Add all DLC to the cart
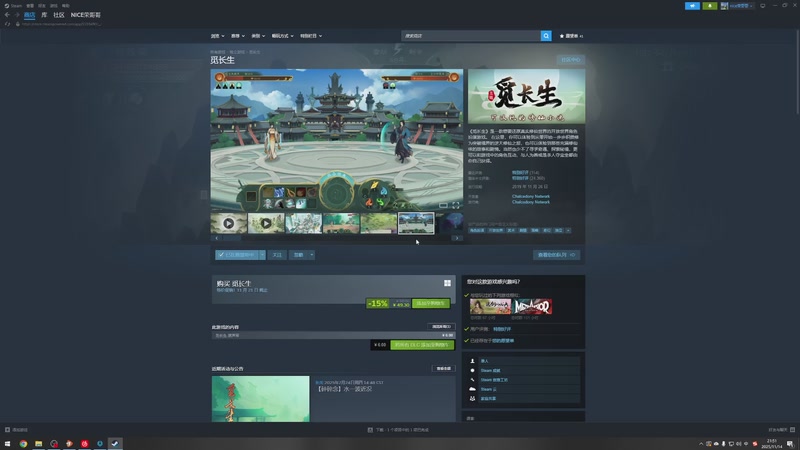Image resolution: width=800 pixels, height=450 pixels. click(x=422, y=345)
